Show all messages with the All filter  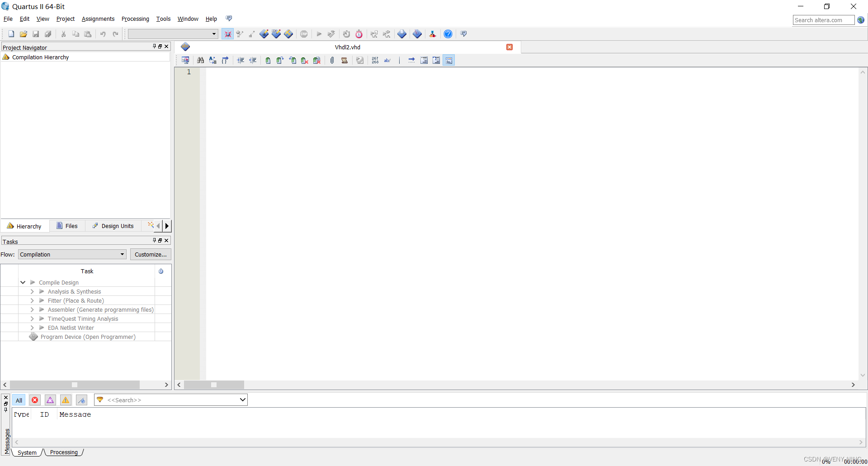pos(19,400)
